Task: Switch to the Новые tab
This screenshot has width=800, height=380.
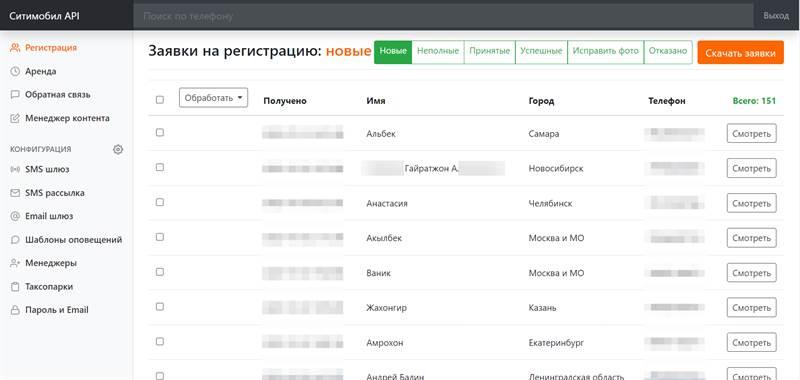Action: (393, 52)
